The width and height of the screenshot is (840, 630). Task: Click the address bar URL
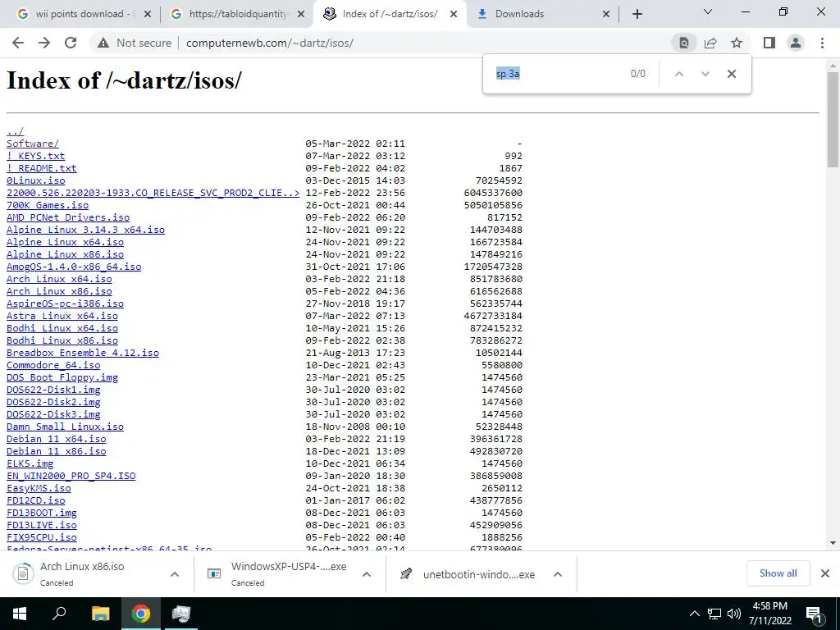click(269, 43)
